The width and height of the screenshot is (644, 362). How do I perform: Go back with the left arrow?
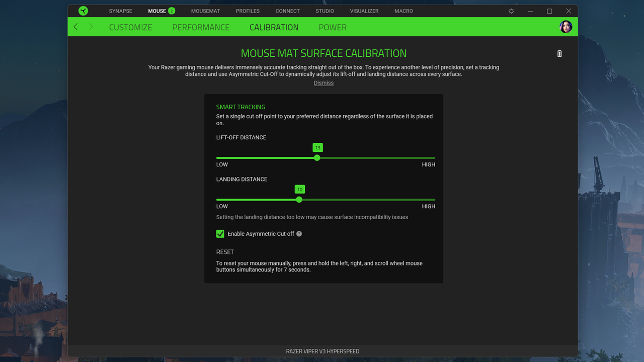pyautogui.click(x=75, y=27)
